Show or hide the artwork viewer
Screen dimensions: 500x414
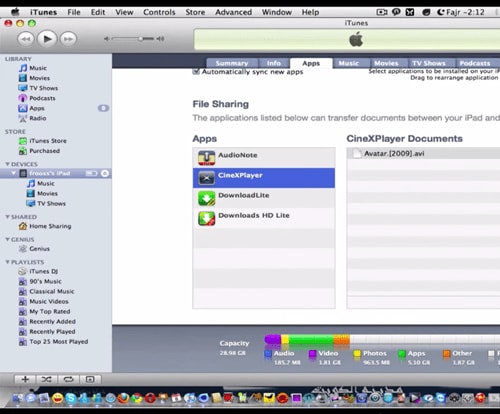click(x=90, y=379)
